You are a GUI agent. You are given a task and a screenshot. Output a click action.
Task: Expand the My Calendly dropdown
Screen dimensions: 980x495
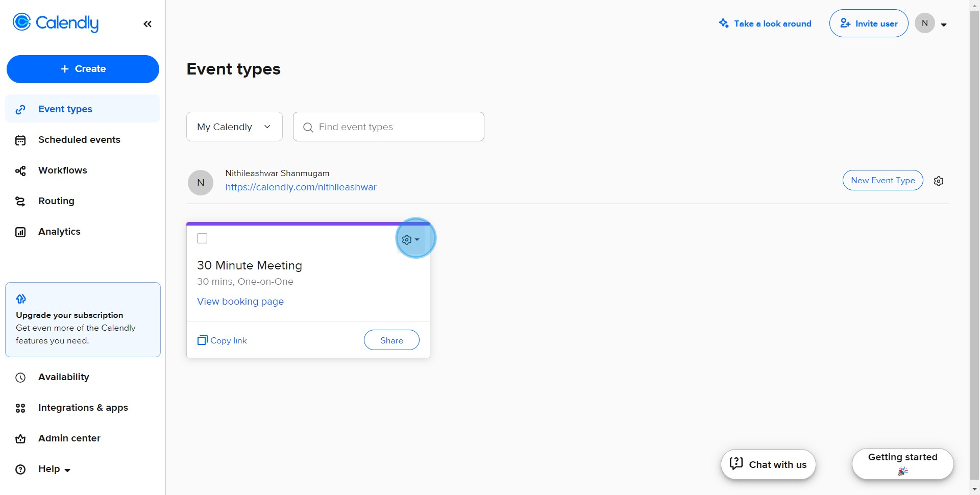[234, 127]
